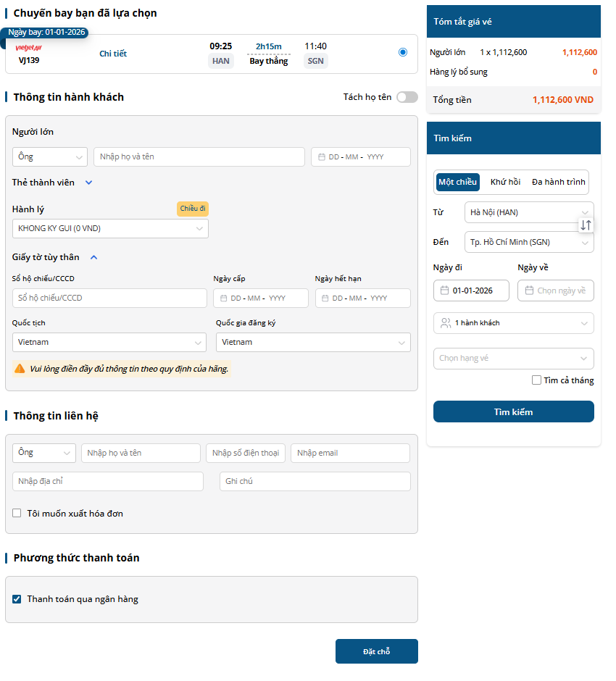Click calendar icon in Ngày cấp field
Image resolution: width=616 pixels, height=681 pixels.
pos(223,298)
